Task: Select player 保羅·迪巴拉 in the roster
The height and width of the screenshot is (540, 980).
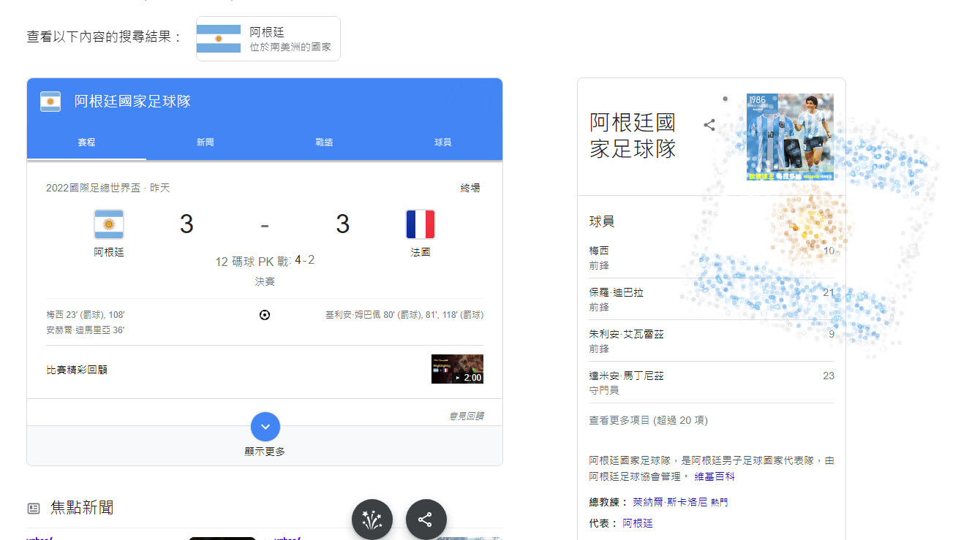Action: coord(712,299)
